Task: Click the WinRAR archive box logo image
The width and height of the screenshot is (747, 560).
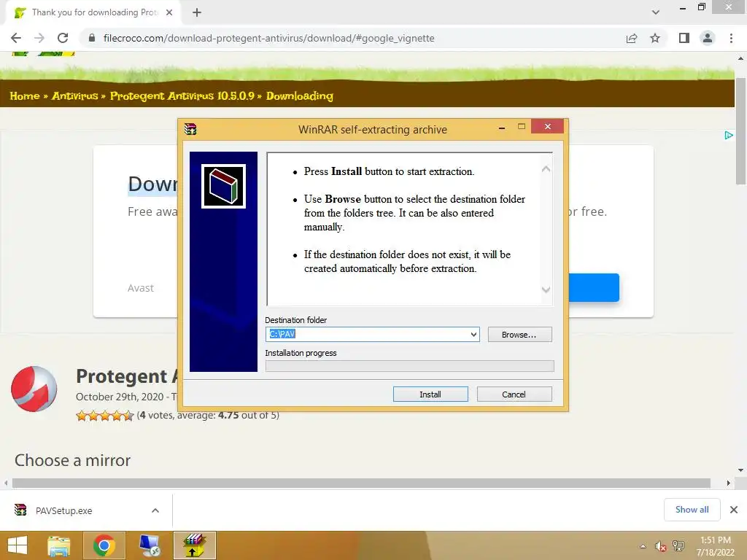Action: tap(223, 186)
